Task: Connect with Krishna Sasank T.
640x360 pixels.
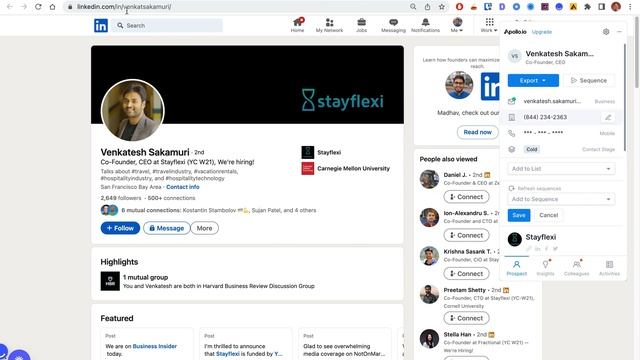Action: tap(467, 274)
